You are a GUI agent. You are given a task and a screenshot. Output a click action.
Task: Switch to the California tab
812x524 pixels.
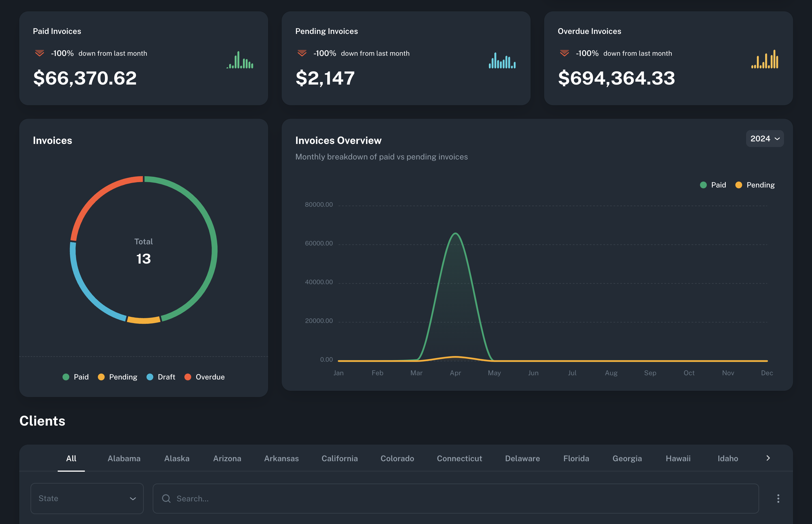pos(339,458)
